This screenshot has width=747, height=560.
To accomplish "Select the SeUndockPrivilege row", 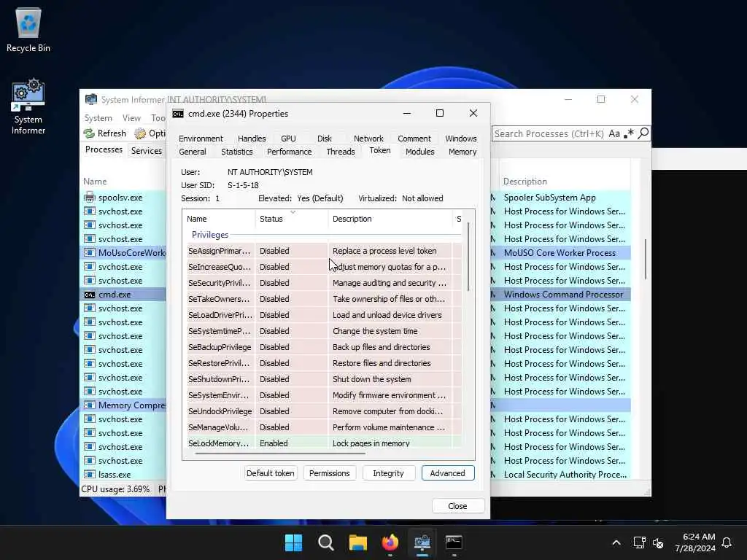I will click(x=324, y=411).
